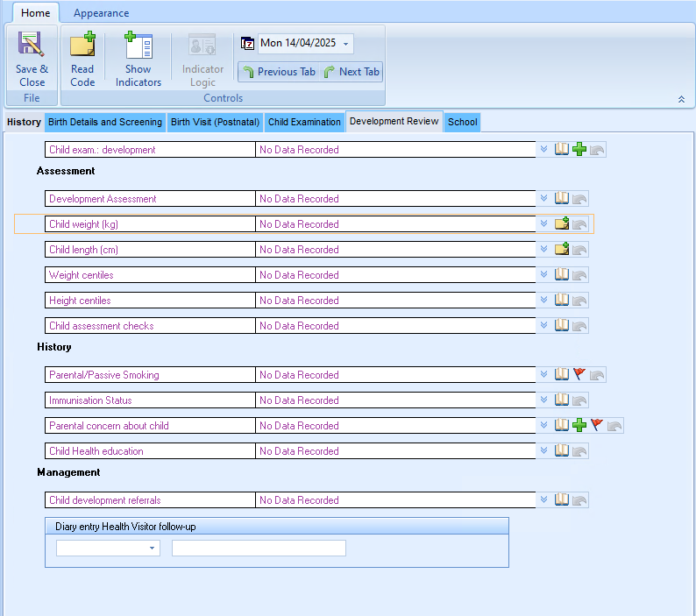Open the Mon 14/04/2025 date dropdown
Viewport: 696px width, 616px height.
pos(345,44)
